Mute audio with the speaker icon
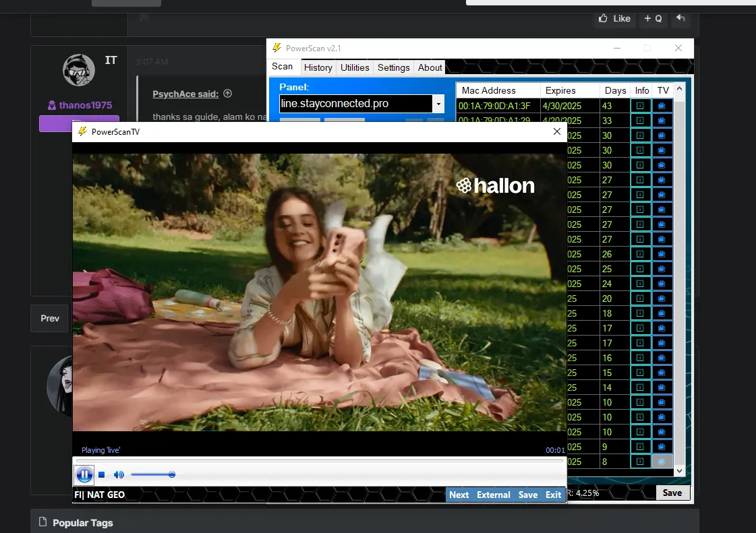Viewport: 756px width, 533px height. (x=119, y=474)
